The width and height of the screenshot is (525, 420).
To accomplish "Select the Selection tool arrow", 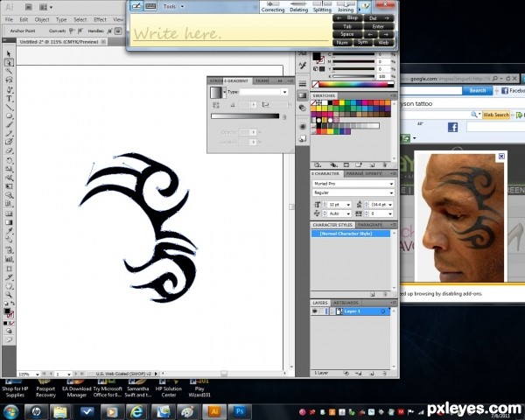I will tap(9, 54).
